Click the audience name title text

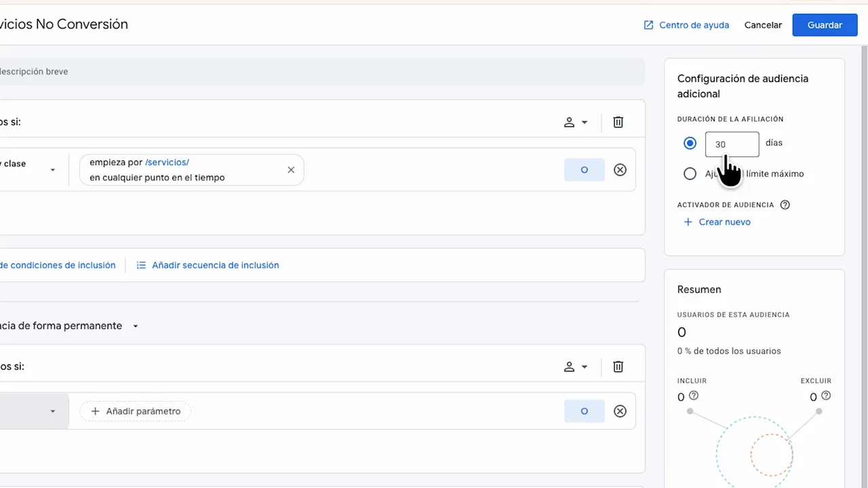pyautogui.click(x=64, y=24)
